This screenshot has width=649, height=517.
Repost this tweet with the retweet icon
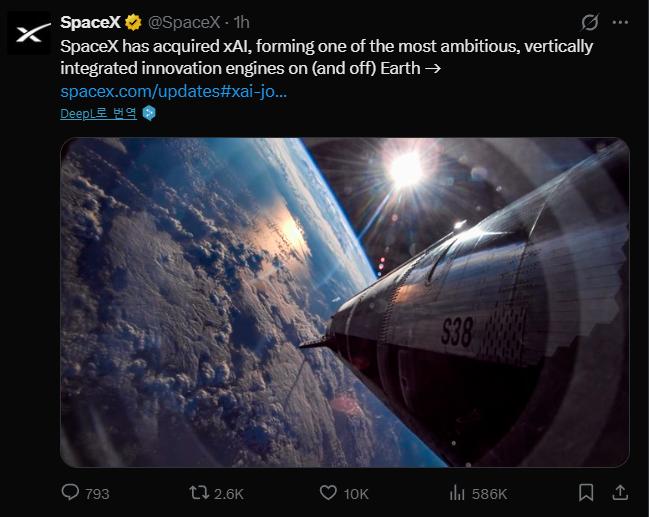[x=199, y=492]
